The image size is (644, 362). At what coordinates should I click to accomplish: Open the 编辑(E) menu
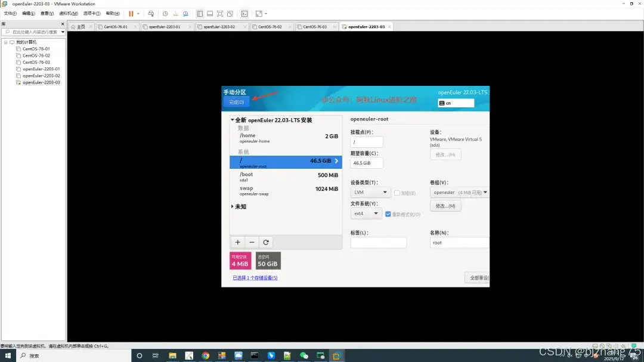29,14
